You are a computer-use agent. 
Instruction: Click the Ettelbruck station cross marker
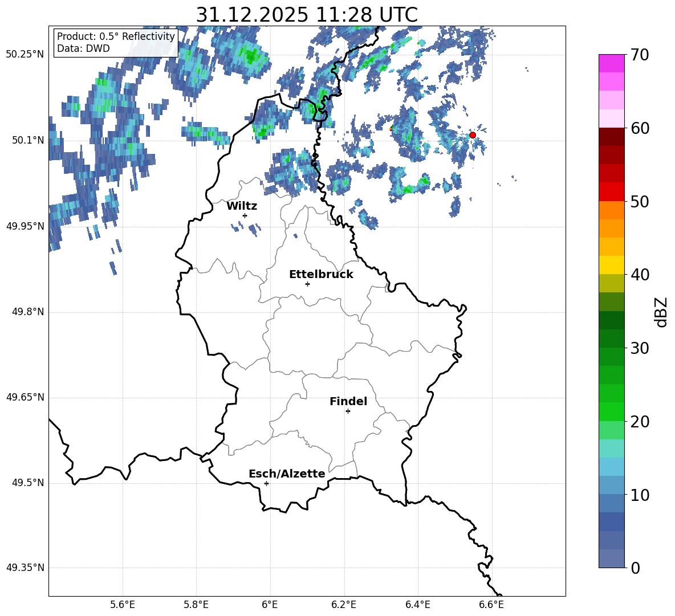(307, 284)
